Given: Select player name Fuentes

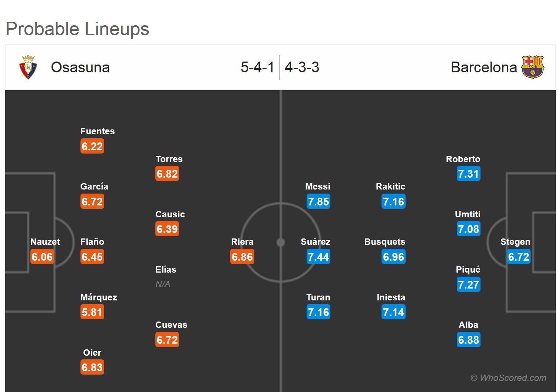Looking at the screenshot, I should (98, 131).
